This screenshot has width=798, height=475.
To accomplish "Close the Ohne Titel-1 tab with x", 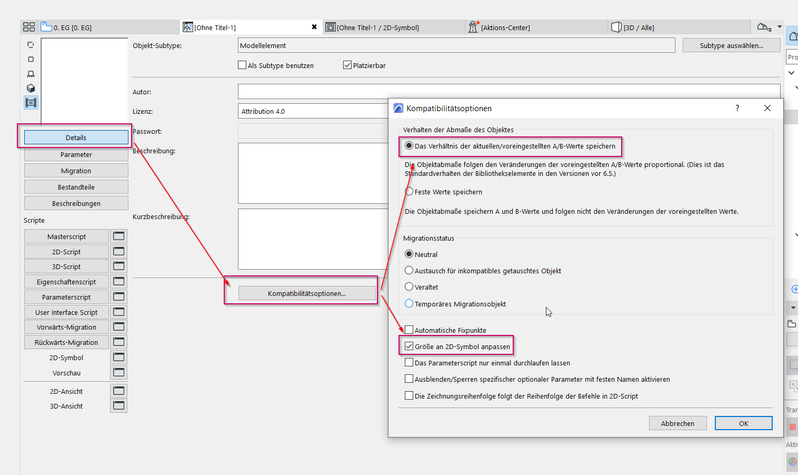I will point(314,27).
